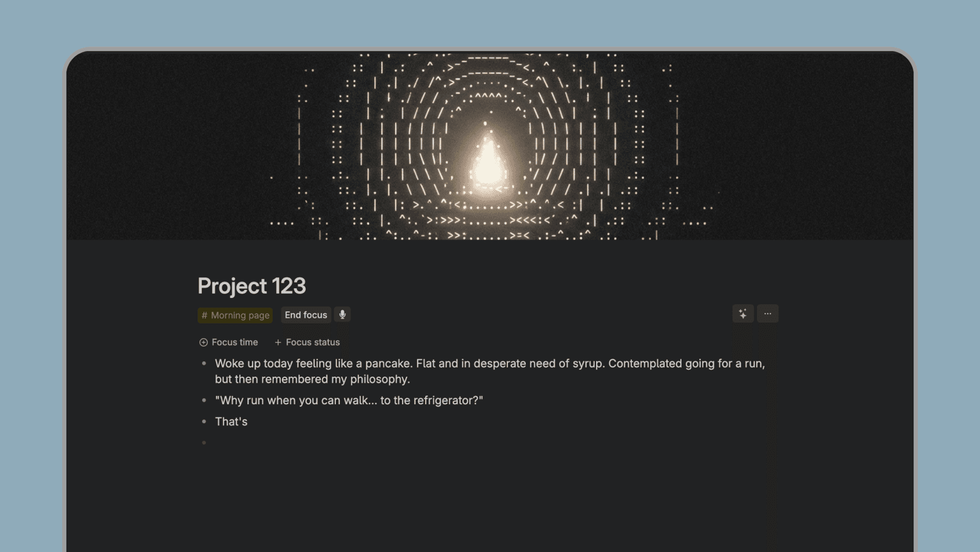Open the AI sparkle assistant button

click(x=743, y=314)
